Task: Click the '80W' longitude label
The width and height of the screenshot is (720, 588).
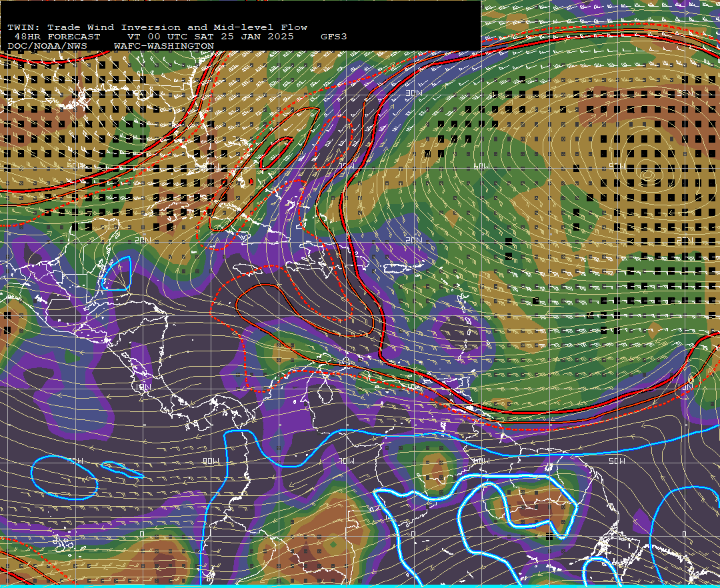Action: [211, 461]
